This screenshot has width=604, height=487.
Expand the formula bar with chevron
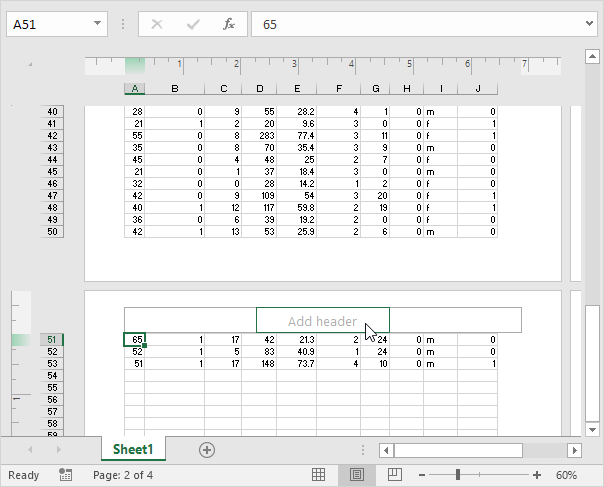(589, 24)
